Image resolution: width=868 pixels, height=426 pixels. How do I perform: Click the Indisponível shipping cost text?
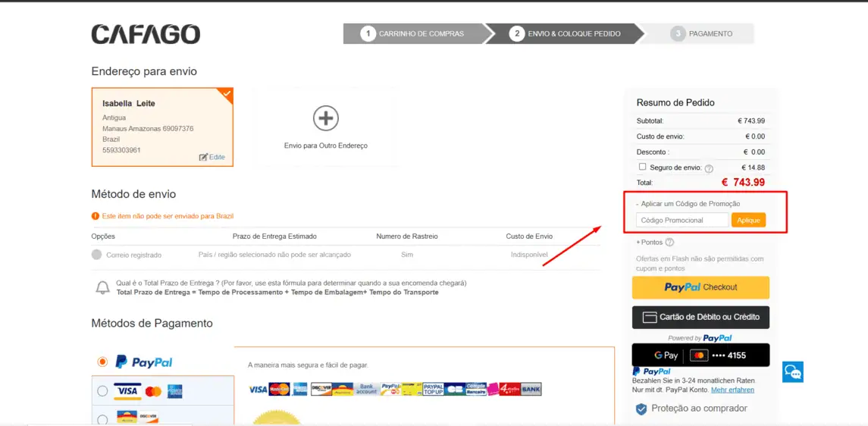click(529, 255)
